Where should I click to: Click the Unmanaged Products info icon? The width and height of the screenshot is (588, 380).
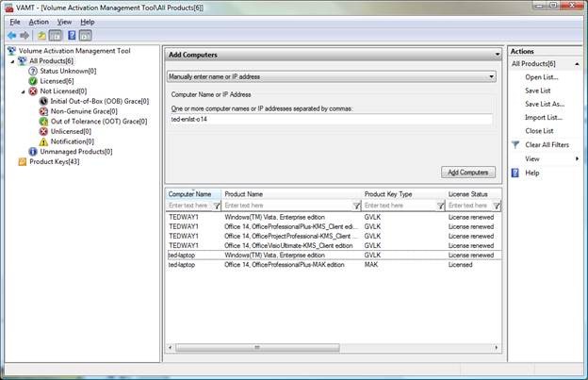click(33, 152)
